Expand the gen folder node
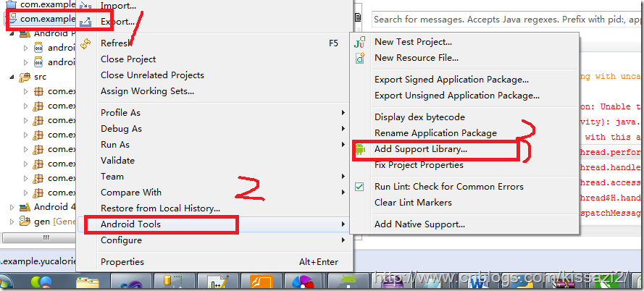The width and height of the screenshot is (644, 291). click(x=12, y=222)
